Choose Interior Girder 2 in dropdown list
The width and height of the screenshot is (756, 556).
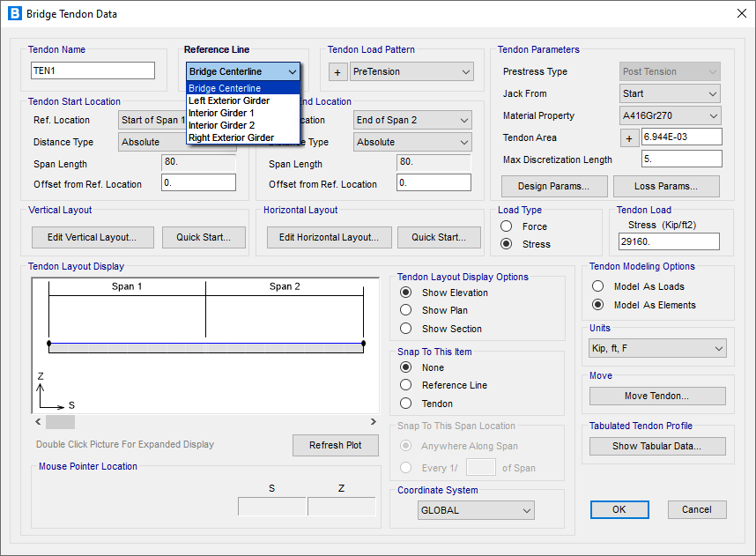[221, 125]
